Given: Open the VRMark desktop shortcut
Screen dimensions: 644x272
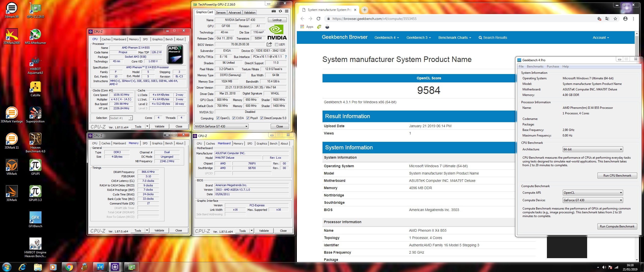Looking at the screenshot, I should [x=12, y=167].
